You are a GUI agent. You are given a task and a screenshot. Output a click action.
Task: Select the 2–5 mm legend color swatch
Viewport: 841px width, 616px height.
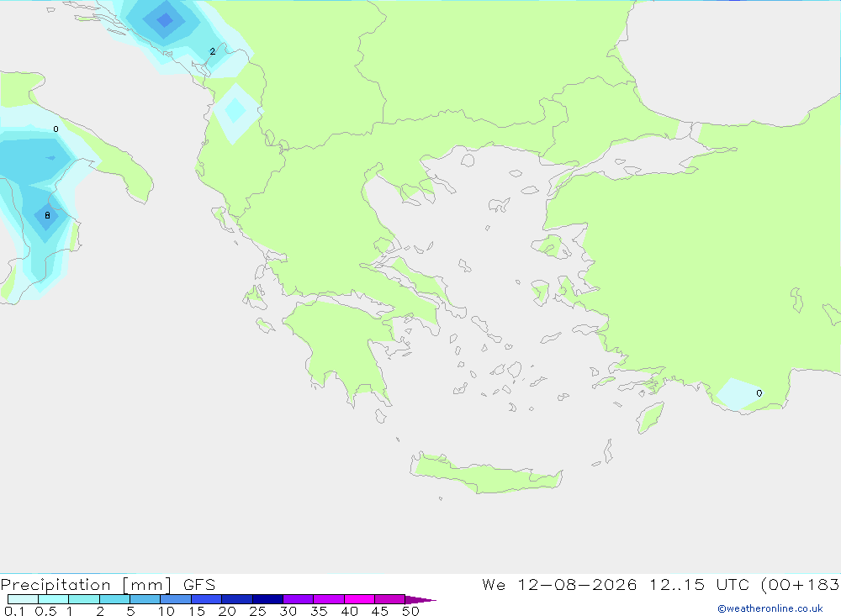tap(114, 599)
